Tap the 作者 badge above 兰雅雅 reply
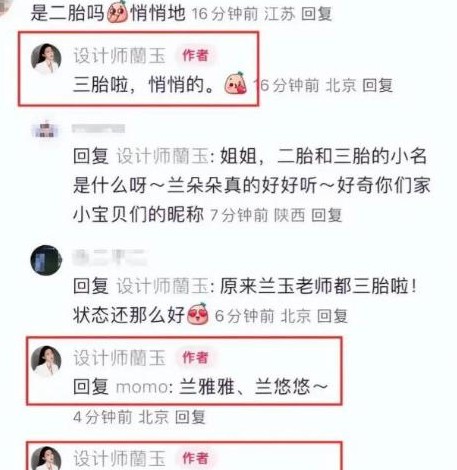Viewport: 457px width, 470px height. [x=195, y=357]
